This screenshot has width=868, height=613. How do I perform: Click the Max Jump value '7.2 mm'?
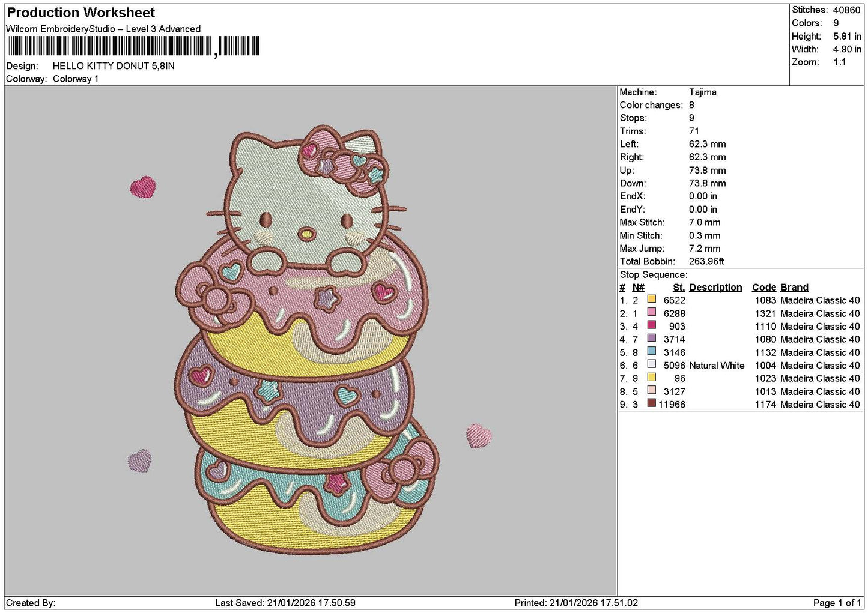(x=705, y=249)
